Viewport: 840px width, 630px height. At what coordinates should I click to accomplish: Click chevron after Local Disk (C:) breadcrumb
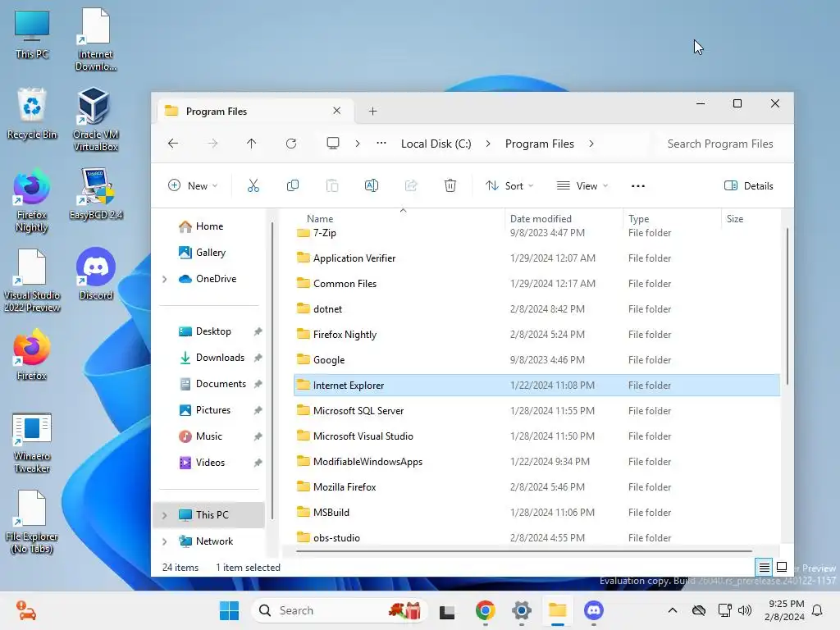(x=488, y=144)
